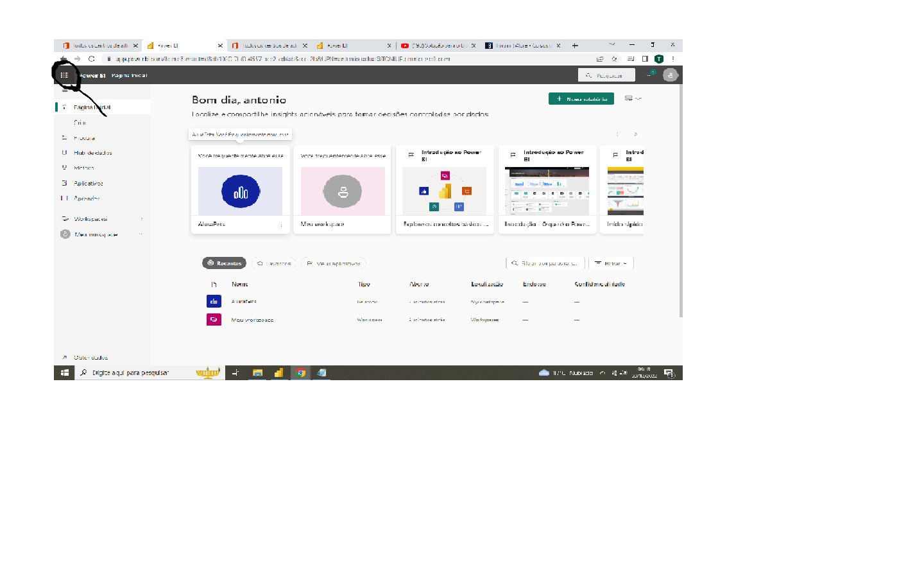
Task: Open the layout view dropdown
Action: click(633, 98)
